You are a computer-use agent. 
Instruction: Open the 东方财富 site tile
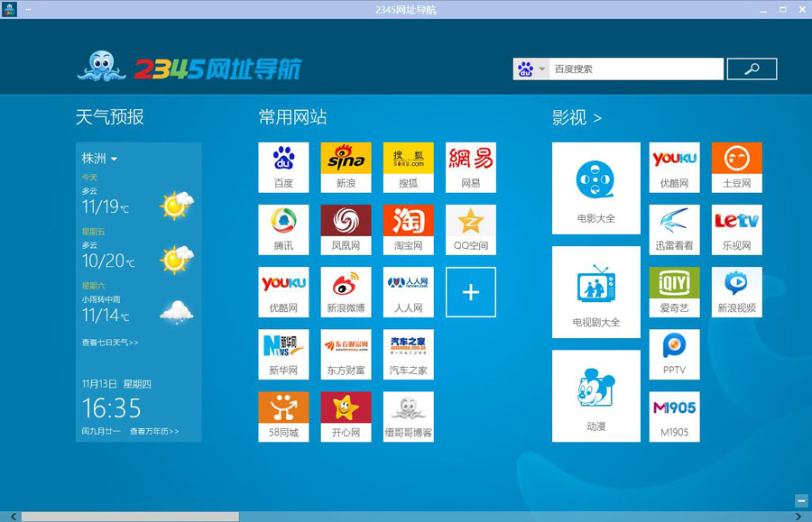[346, 354]
